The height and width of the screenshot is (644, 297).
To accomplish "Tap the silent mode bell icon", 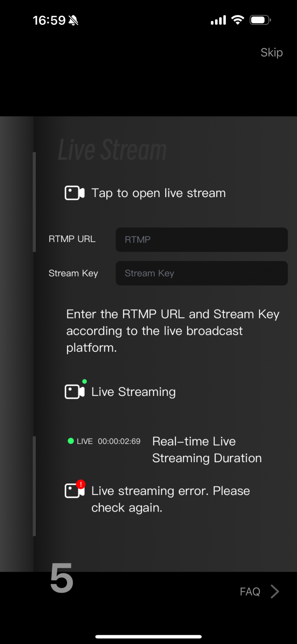I will 73,20.
